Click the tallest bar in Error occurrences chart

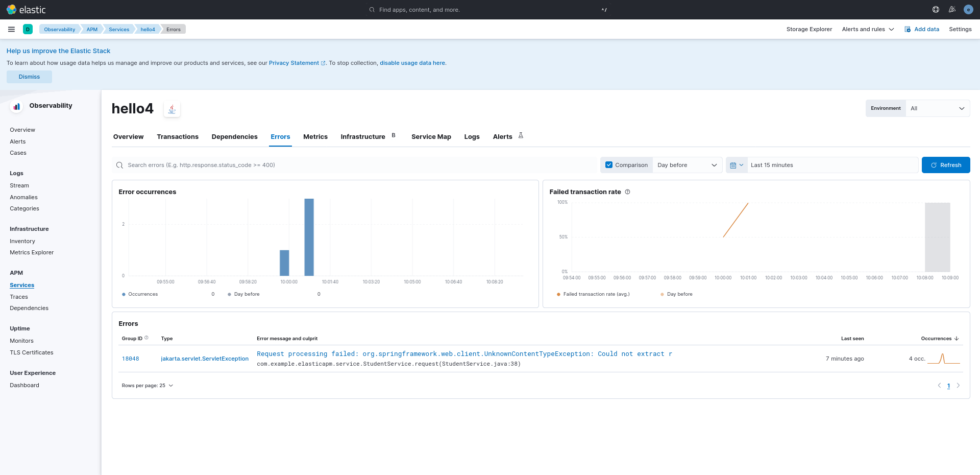pyautogui.click(x=309, y=237)
